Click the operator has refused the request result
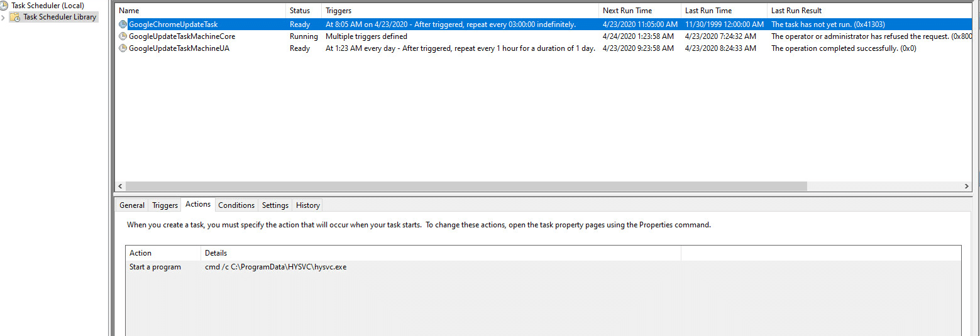 [x=871, y=36]
